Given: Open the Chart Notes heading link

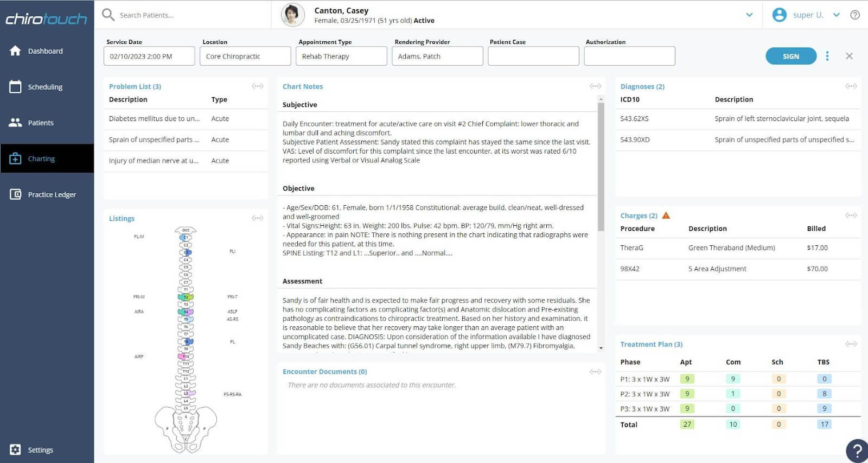Looking at the screenshot, I should click(303, 86).
